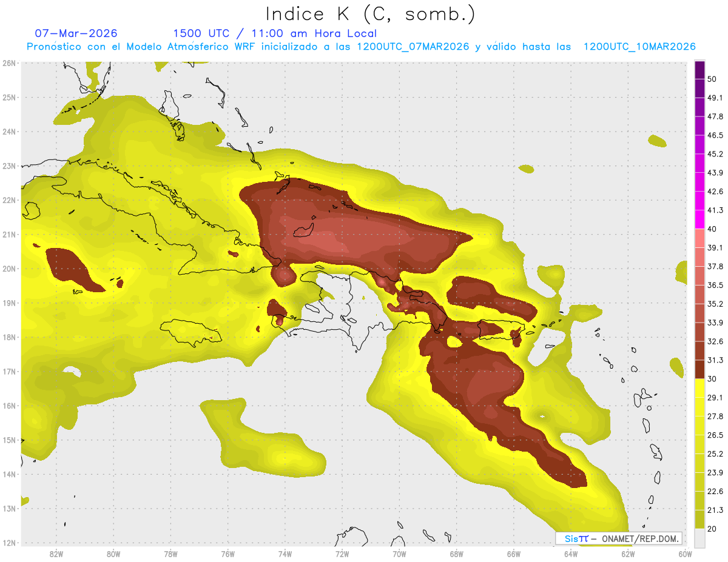Click the '13N' latitude axis label
Screen dimensions: 728x562
[x=9, y=509]
